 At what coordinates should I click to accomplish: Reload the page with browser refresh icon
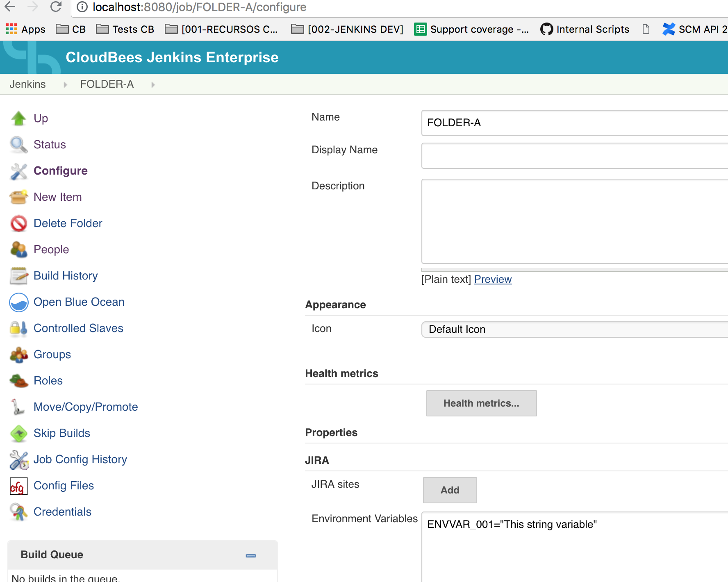(56, 7)
